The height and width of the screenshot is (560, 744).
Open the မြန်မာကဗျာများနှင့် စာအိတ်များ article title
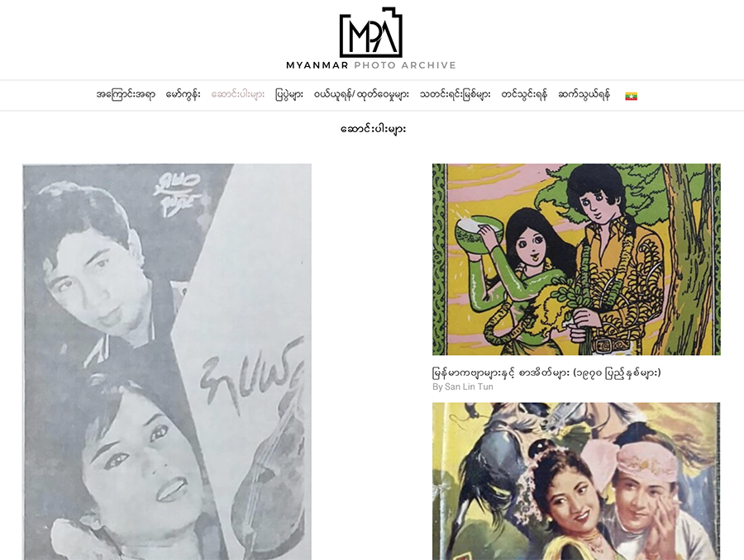click(546, 373)
